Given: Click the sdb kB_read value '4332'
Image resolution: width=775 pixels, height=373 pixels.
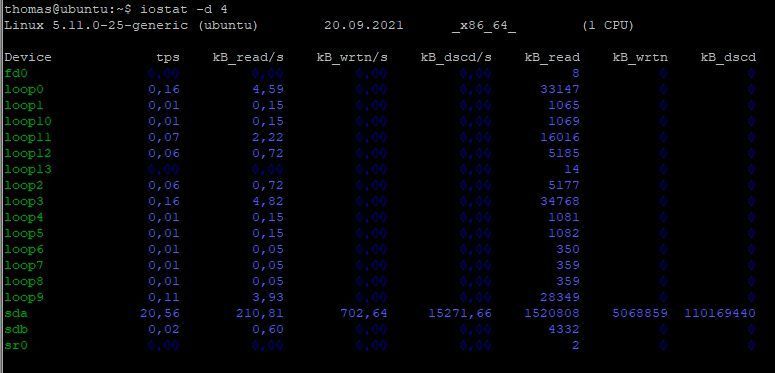Looking at the screenshot, I should tap(564, 330).
